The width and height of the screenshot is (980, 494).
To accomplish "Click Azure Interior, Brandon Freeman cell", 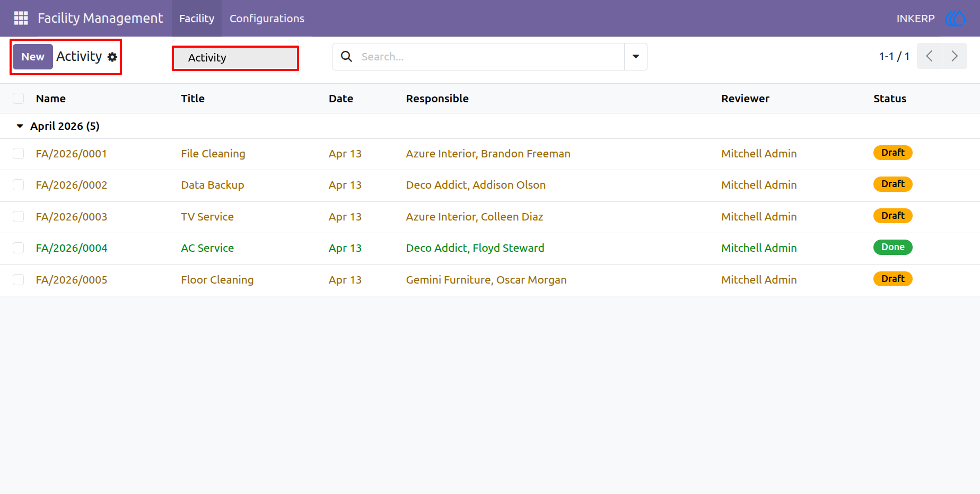I will click(x=488, y=154).
